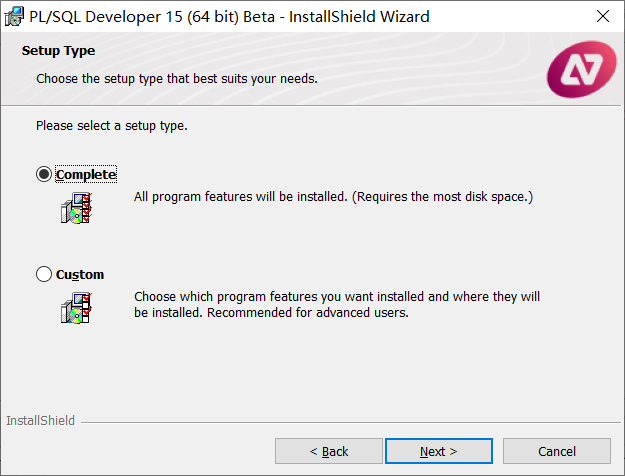625x476 pixels.
Task: Select the Complete radio button
Action: point(44,174)
